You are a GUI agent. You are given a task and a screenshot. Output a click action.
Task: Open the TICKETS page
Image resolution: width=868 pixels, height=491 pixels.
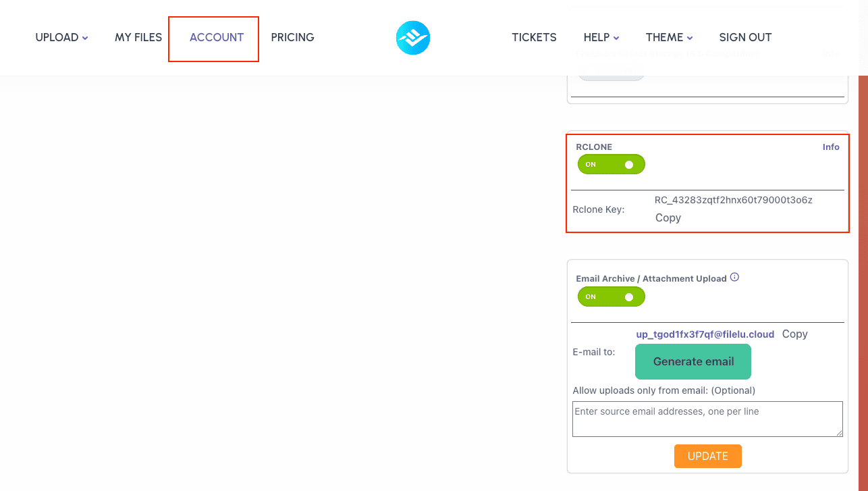pyautogui.click(x=534, y=38)
